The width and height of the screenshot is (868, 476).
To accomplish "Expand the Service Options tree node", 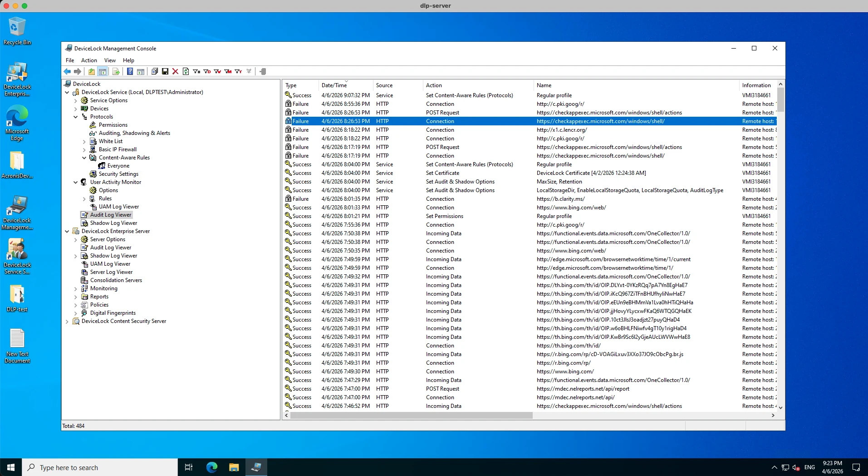I will click(x=76, y=100).
